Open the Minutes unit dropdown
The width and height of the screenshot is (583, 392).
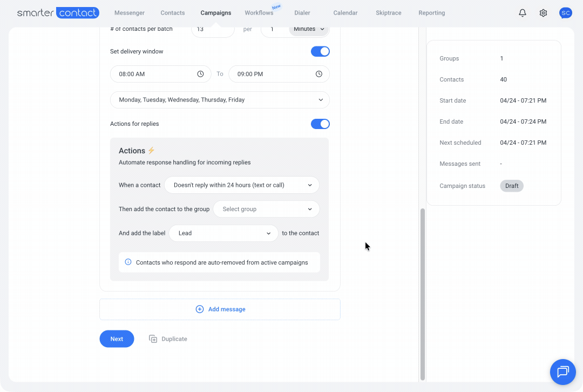(309, 29)
